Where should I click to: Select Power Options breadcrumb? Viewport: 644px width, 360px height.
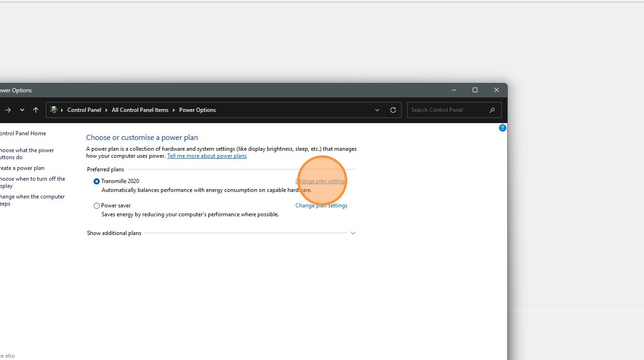(x=198, y=110)
